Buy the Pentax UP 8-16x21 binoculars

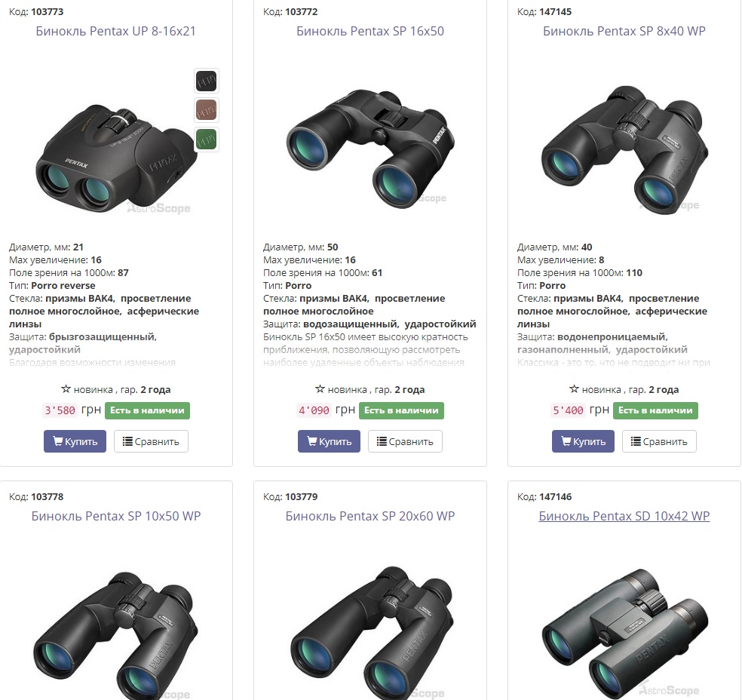75,441
